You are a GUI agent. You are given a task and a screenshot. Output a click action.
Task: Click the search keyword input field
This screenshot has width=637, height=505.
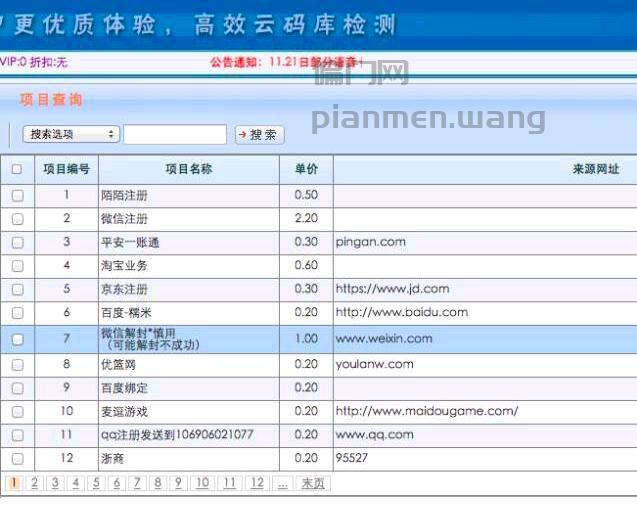coord(175,134)
